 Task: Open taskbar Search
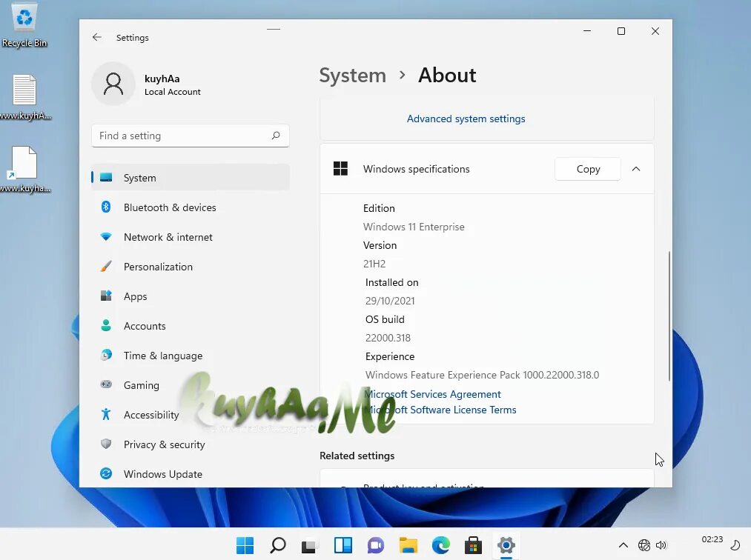[278, 544]
